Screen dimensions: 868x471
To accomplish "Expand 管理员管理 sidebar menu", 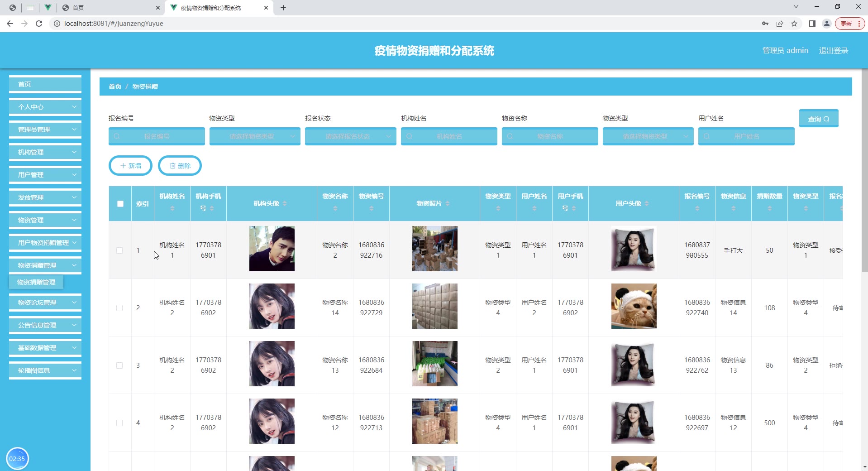I will [45, 130].
